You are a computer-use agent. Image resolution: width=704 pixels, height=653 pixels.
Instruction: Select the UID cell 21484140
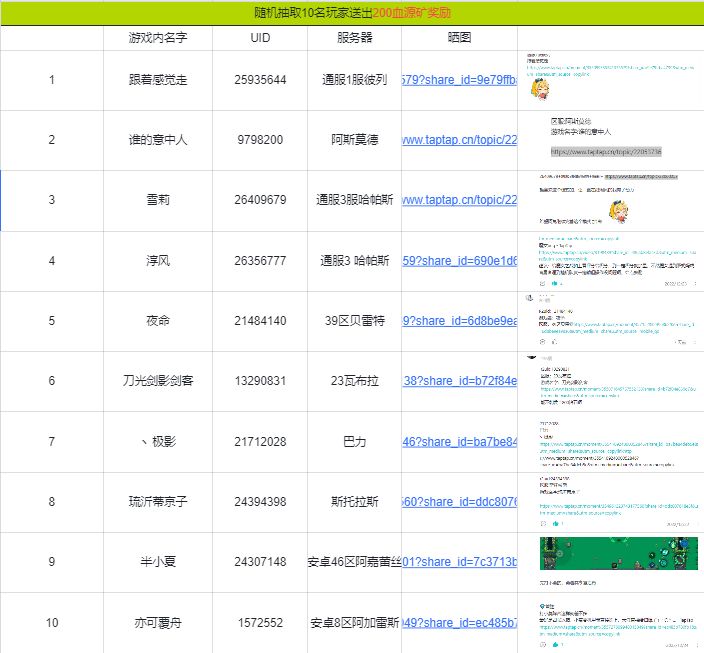tap(260, 321)
